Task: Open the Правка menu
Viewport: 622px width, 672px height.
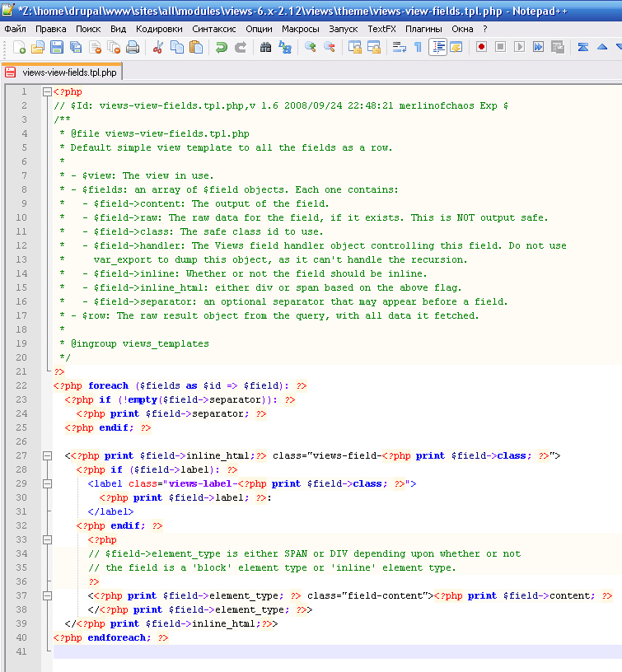Action: coord(50,29)
